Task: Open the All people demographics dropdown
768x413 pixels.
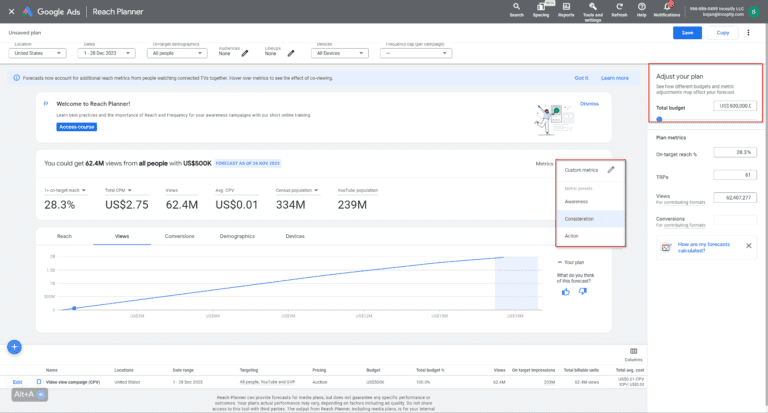Action: 177,53
